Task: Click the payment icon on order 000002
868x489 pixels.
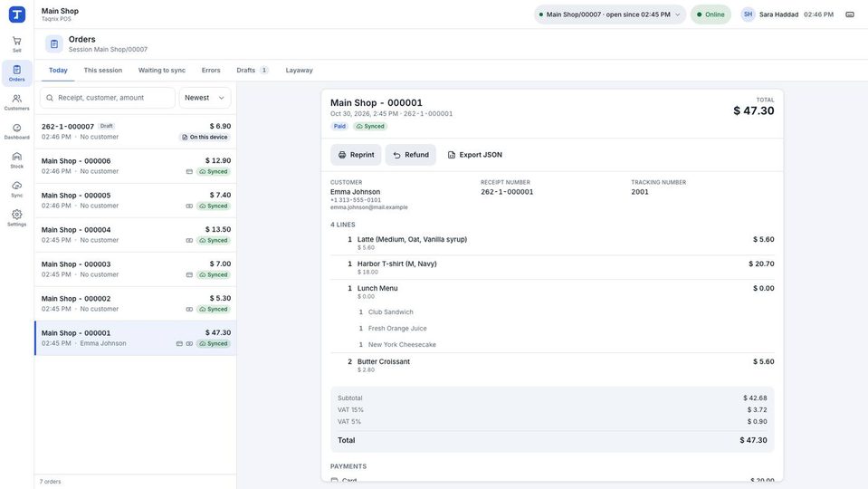Action: pyautogui.click(x=189, y=309)
